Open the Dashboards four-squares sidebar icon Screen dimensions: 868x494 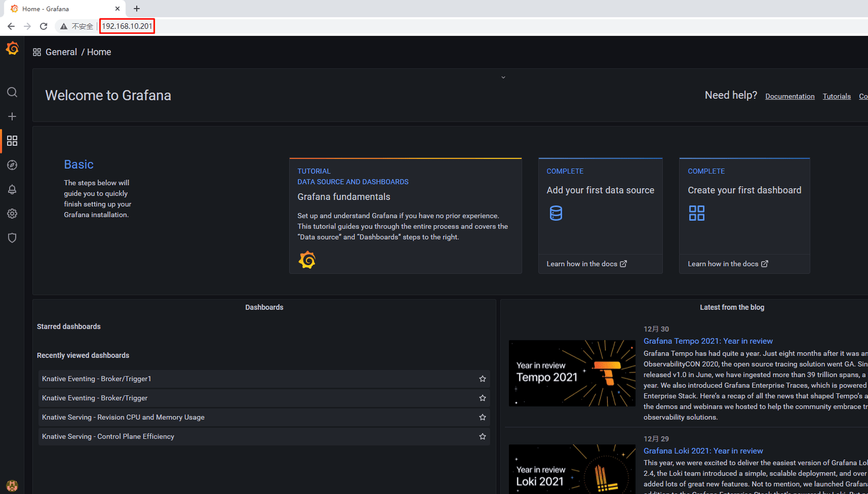pyautogui.click(x=12, y=141)
